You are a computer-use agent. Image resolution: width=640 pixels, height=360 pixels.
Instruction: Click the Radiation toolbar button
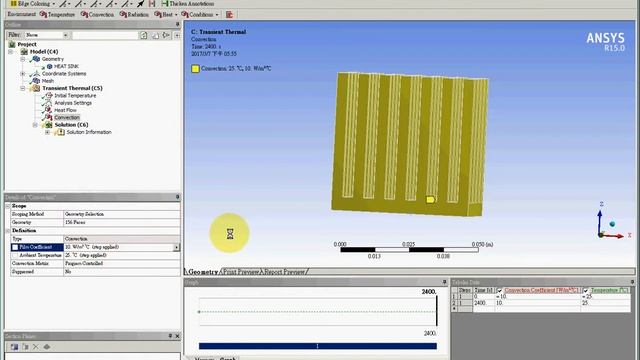134,15
